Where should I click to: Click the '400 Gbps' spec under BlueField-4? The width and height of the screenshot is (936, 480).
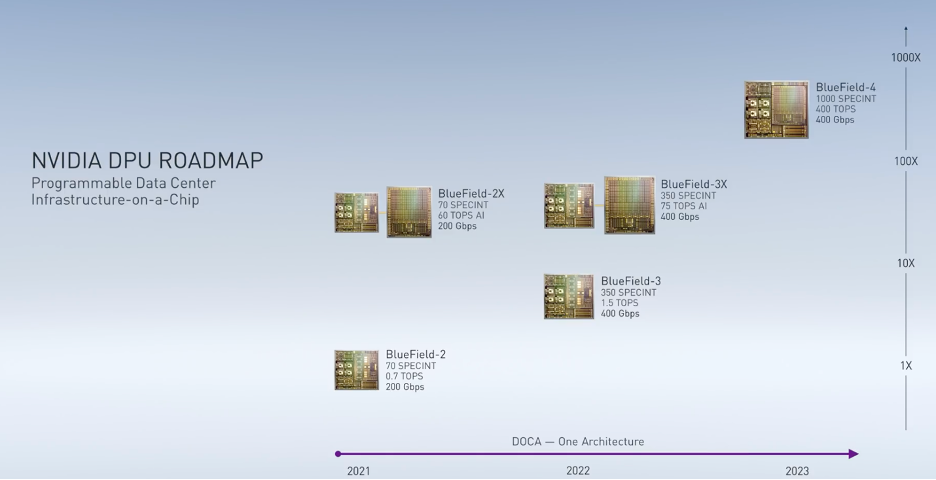[835, 119]
